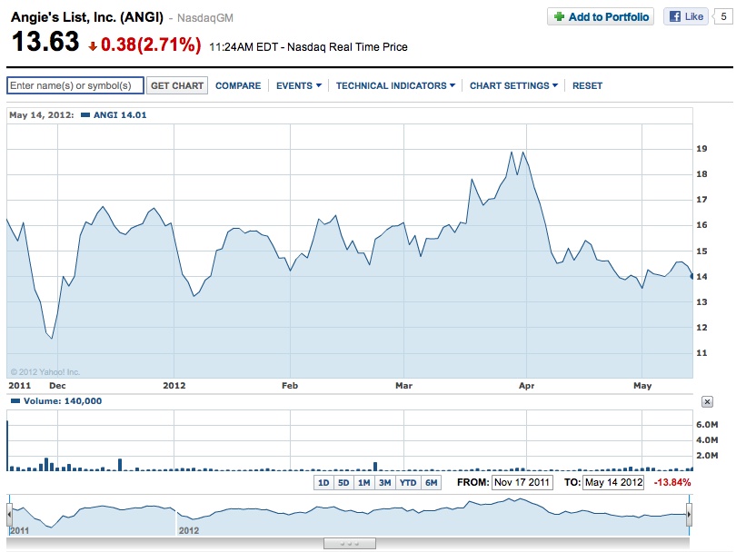Click the Volume: 140,000 label
The height and width of the screenshot is (552, 756).
tap(63, 401)
